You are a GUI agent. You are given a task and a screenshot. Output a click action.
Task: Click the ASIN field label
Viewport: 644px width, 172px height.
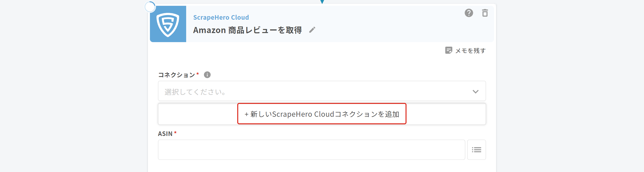point(165,134)
